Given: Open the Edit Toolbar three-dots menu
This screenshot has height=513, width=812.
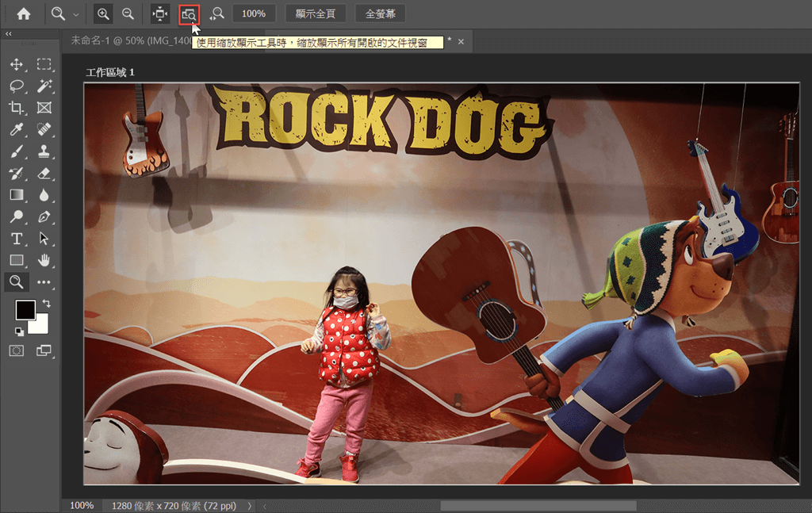Looking at the screenshot, I should coord(44,282).
